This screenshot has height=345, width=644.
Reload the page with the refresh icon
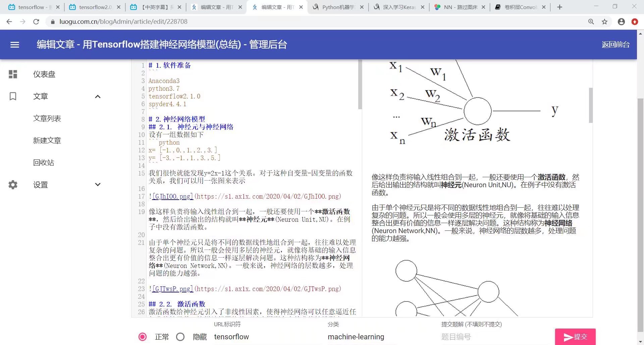(36, 21)
